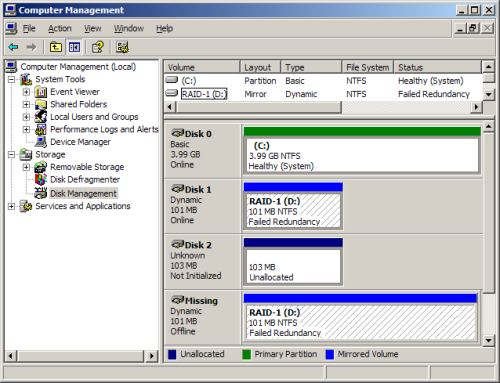The height and width of the screenshot is (383, 500).
Task: Click the Local Users and Groups icon
Action: pos(41,117)
